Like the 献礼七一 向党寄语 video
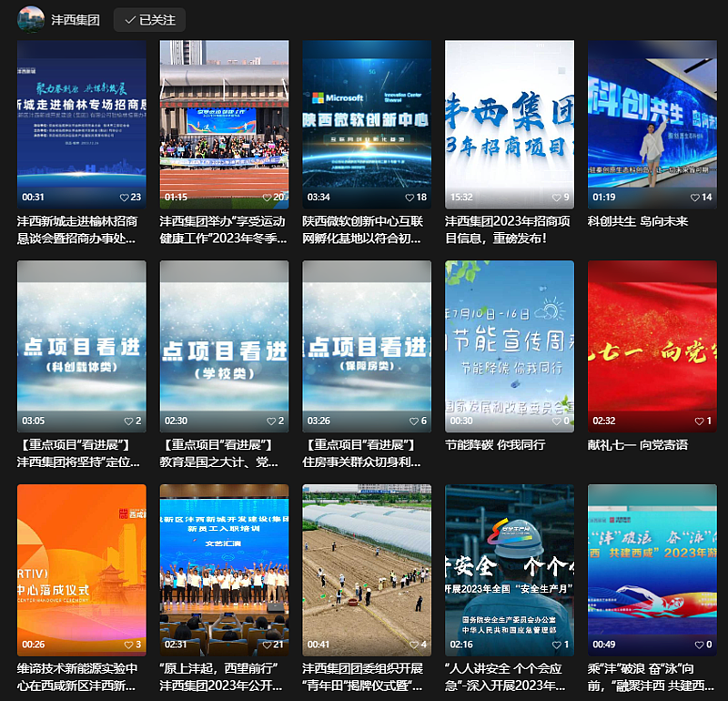 pos(698,422)
